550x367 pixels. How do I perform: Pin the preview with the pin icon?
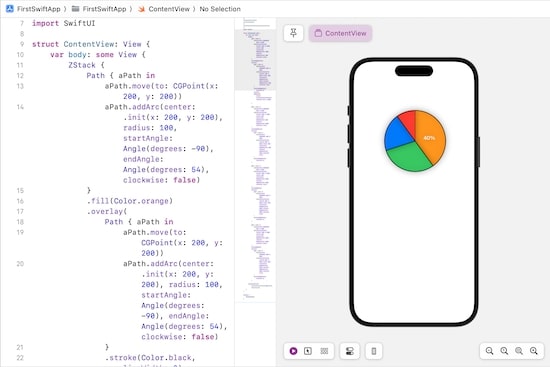[293, 33]
